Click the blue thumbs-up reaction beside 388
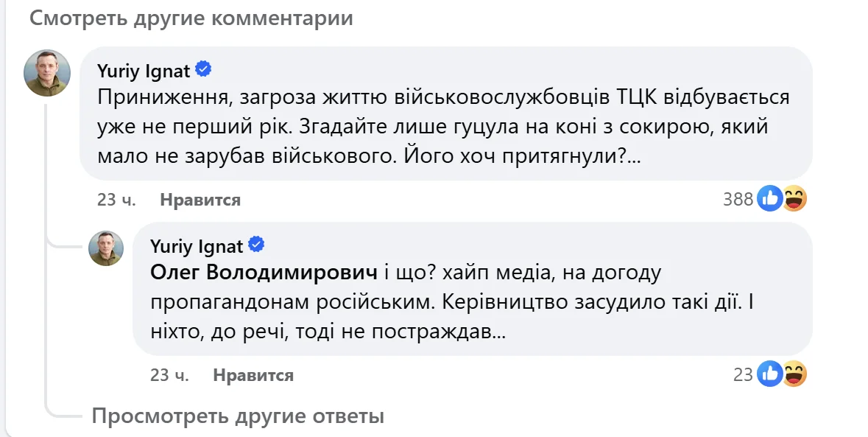This screenshot has width=868, height=437. click(770, 198)
